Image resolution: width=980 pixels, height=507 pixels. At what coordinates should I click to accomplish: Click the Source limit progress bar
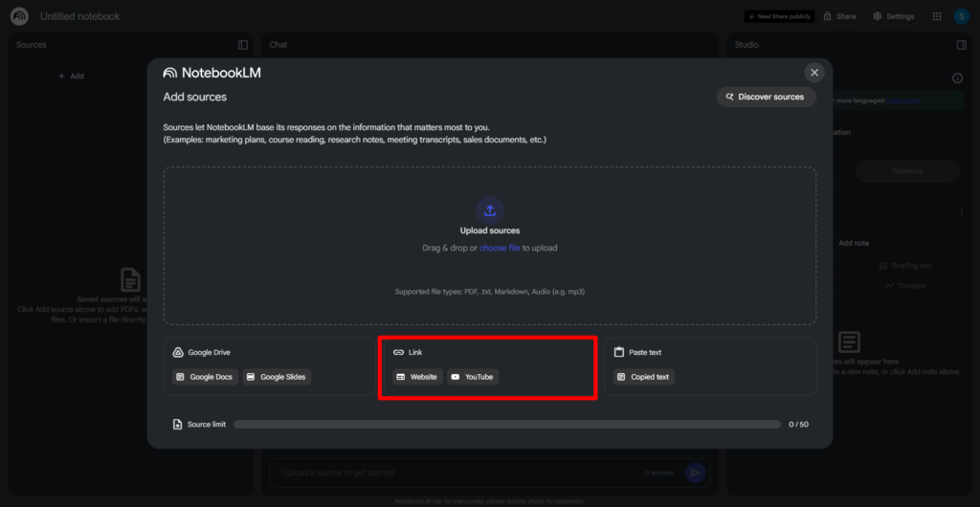(x=507, y=425)
